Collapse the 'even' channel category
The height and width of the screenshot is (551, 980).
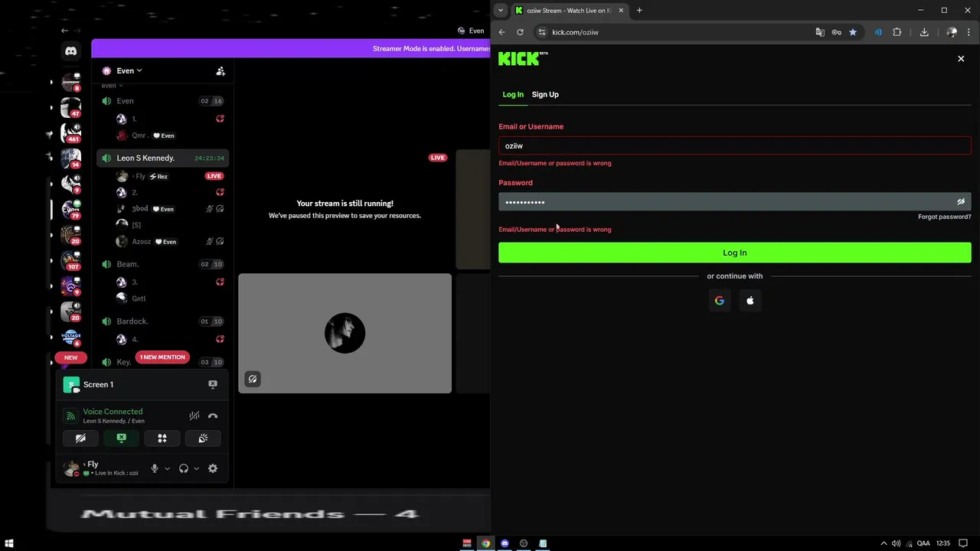(x=112, y=86)
